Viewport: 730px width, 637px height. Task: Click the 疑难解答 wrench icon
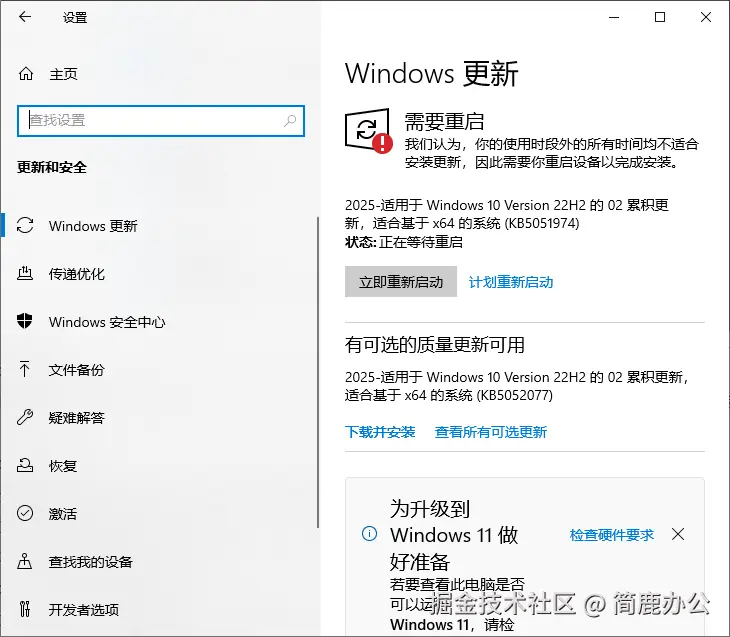pyautogui.click(x=25, y=417)
